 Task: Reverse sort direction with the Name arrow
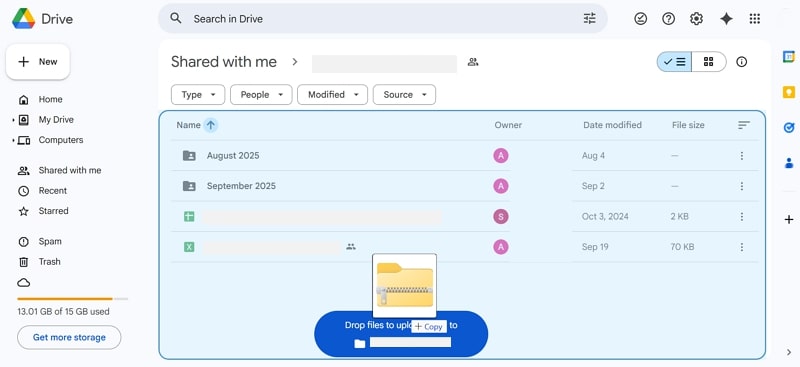click(x=211, y=125)
